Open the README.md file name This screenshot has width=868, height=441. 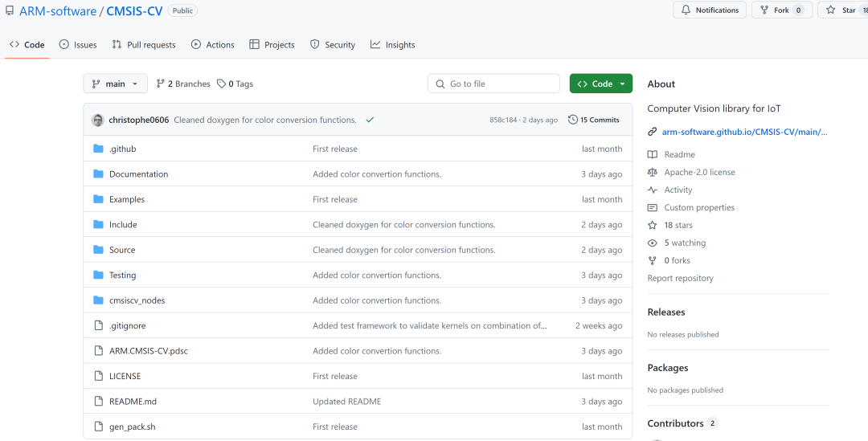[133, 401]
